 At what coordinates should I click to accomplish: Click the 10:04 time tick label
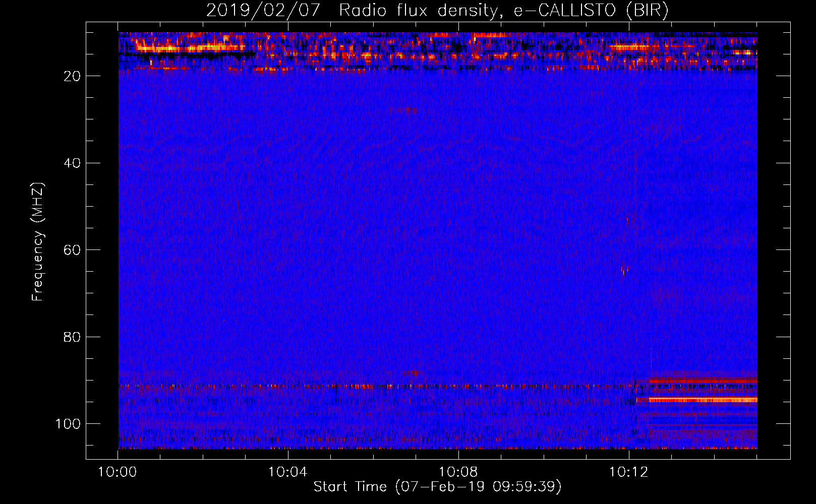[288, 472]
